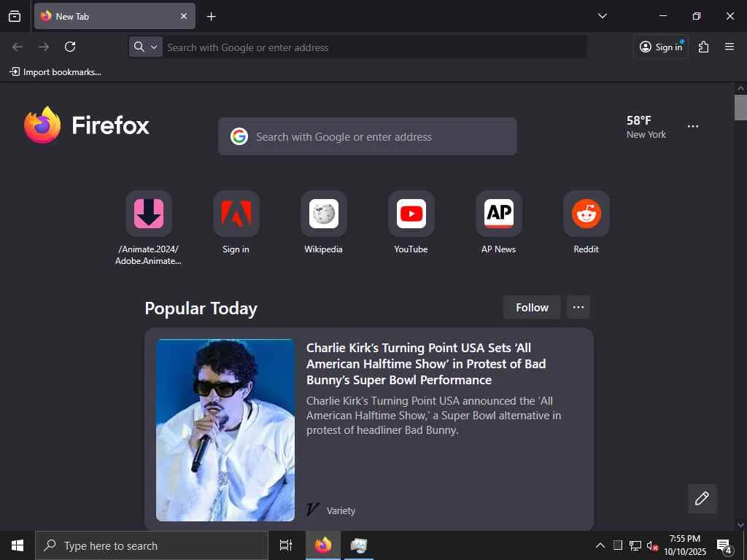This screenshot has width=747, height=560.
Task: Reload the current page
Action: [70, 47]
